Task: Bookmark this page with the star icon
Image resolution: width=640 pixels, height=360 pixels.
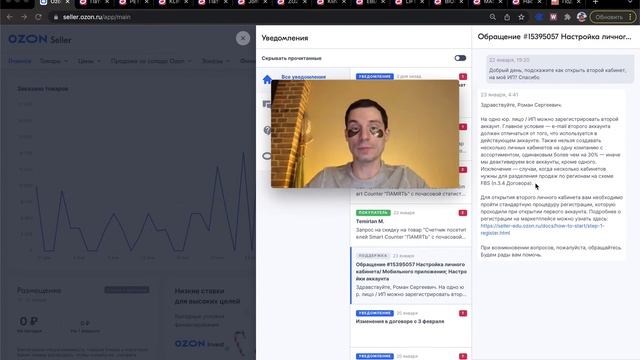Action: (521, 17)
